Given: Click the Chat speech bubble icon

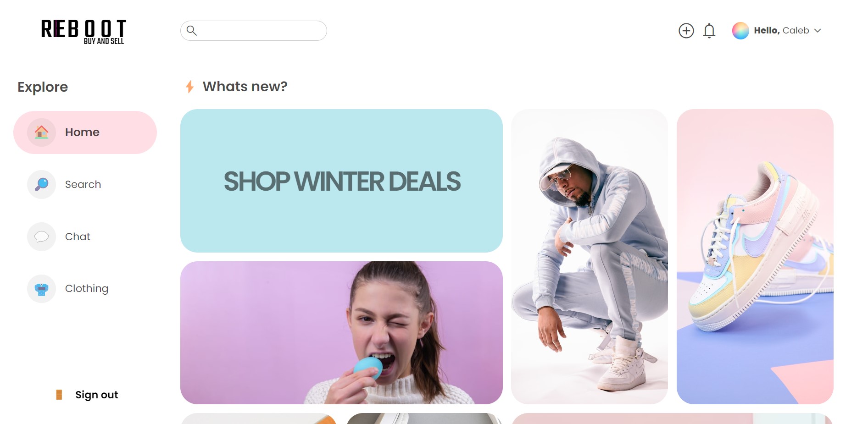Looking at the screenshot, I should point(41,237).
